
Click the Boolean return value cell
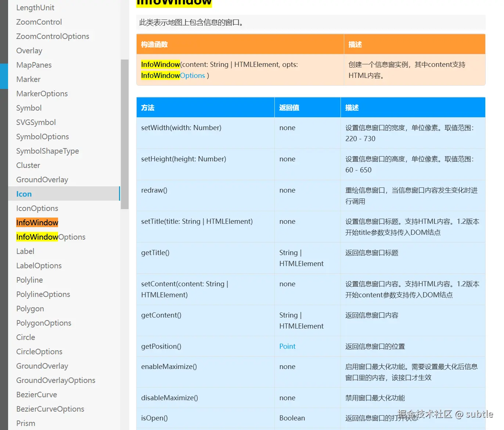[x=307, y=418]
